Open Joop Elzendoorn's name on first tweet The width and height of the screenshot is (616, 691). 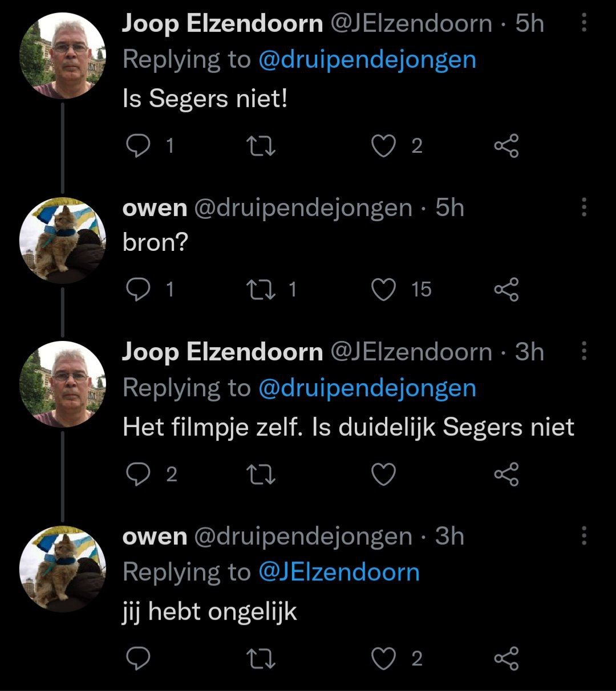click(x=222, y=23)
